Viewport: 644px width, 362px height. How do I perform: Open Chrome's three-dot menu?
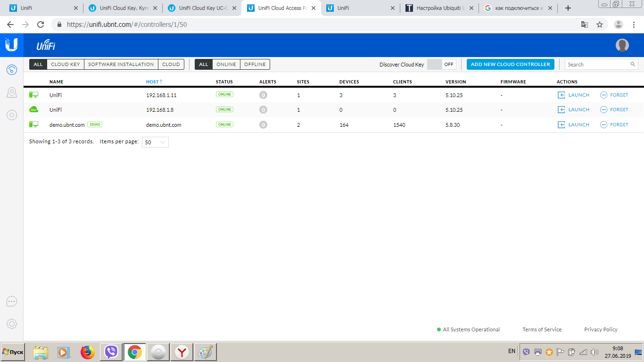coord(634,25)
